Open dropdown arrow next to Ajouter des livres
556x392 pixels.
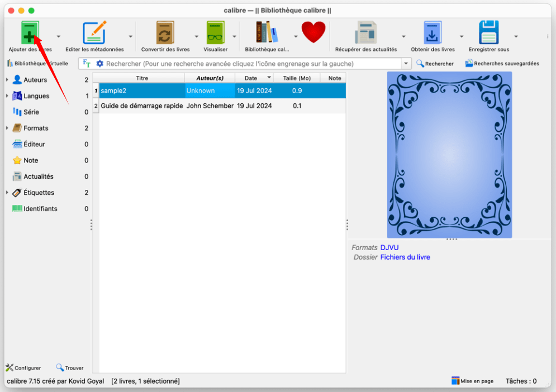tap(59, 36)
